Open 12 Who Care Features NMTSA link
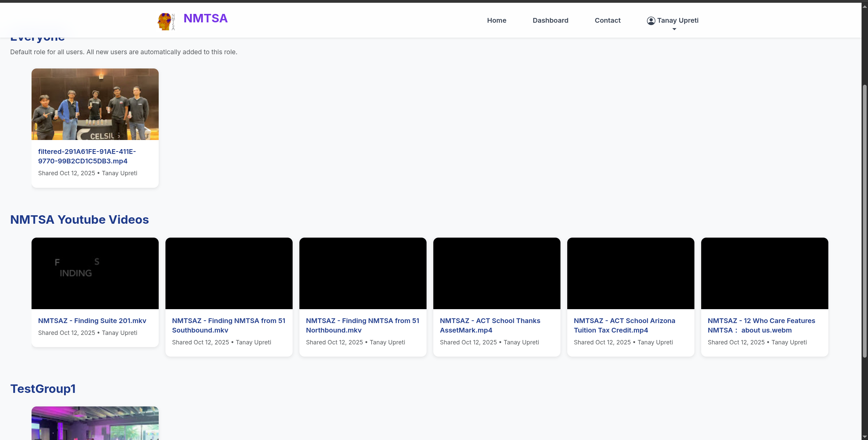Image resolution: width=868 pixels, height=440 pixels. coord(761,325)
